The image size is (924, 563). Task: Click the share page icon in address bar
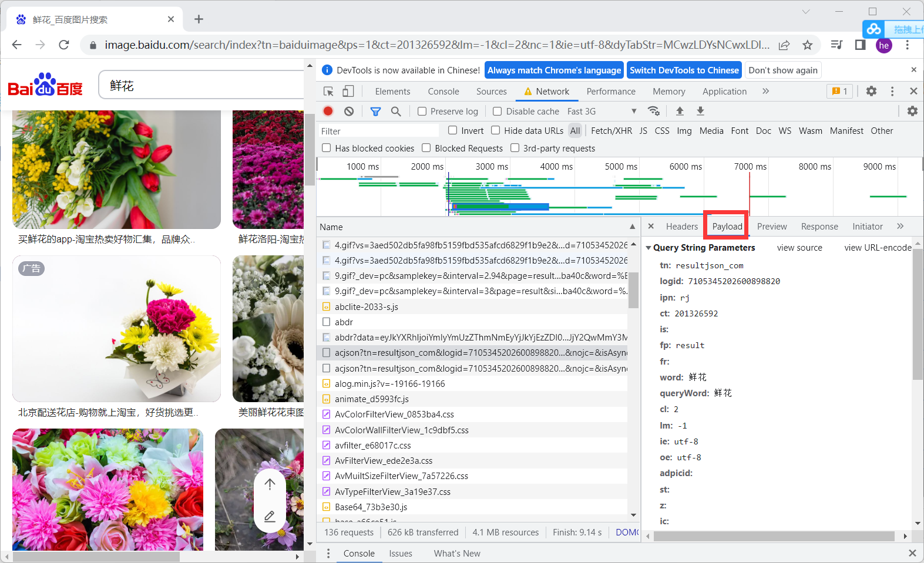[784, 45]
